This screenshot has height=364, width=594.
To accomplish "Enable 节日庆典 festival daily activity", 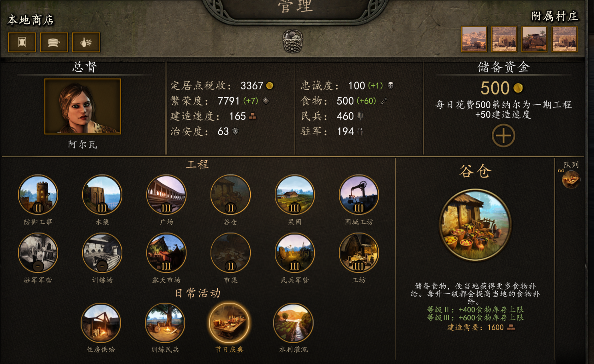I will tap(229, 323).
